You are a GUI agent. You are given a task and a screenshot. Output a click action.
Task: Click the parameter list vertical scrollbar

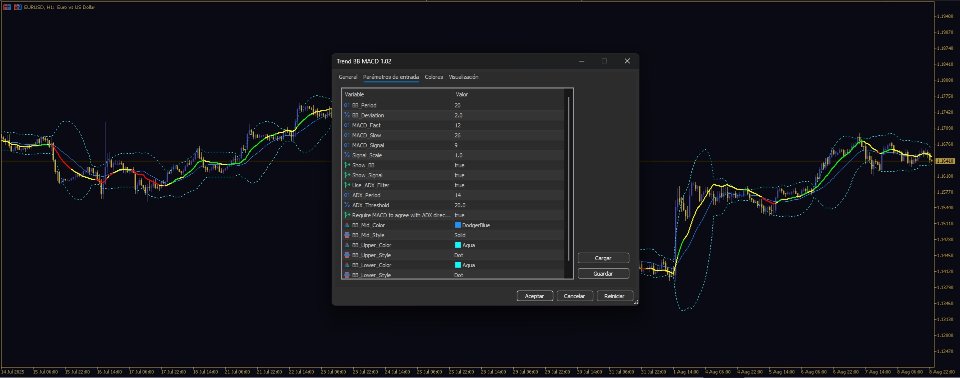tap(569, 178)
